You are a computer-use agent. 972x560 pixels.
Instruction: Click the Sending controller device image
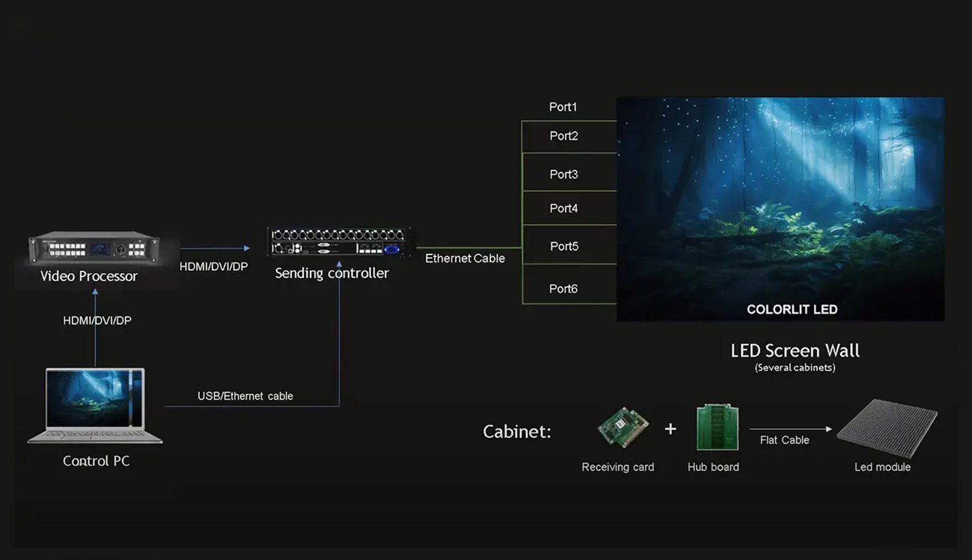click(x=338, y=242)
